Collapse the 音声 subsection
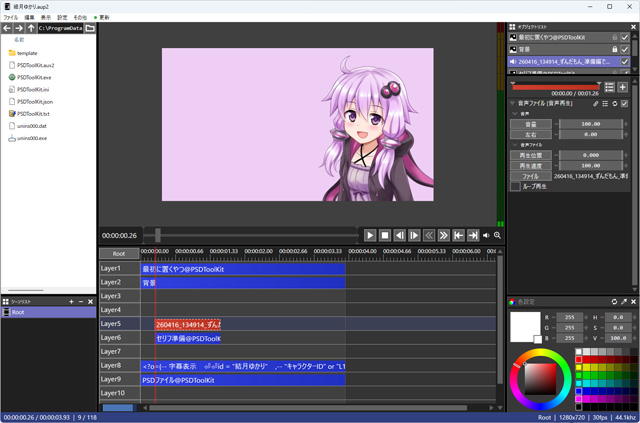Image resolution: width=640 pixels, height=423 pixels. point(515,114)
